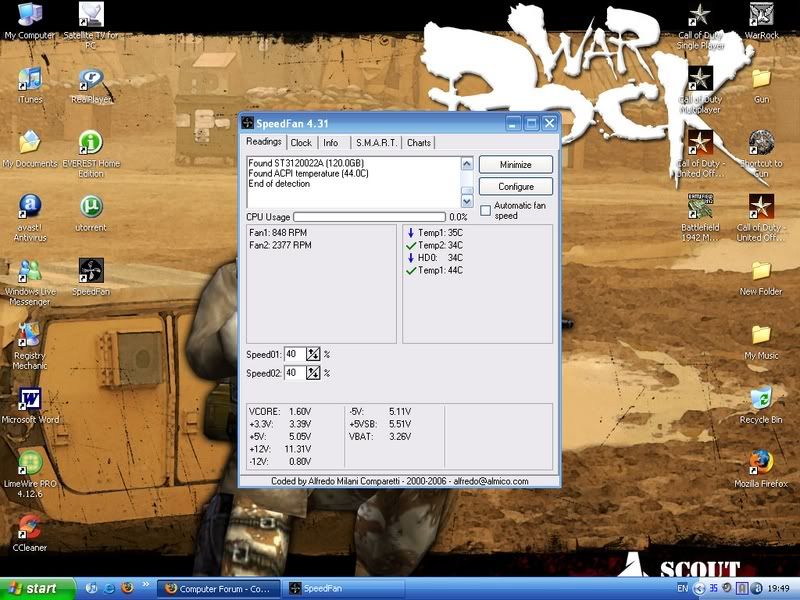Expand hidden quick launch items chevron

[x=145, y=584]
